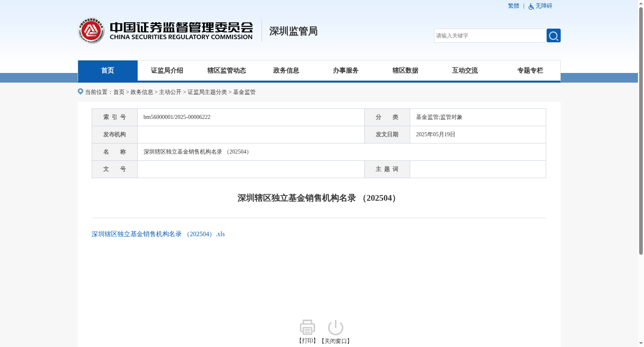Click the printer icon
Viewport: 644px width, 347px height.
[308, 327]
